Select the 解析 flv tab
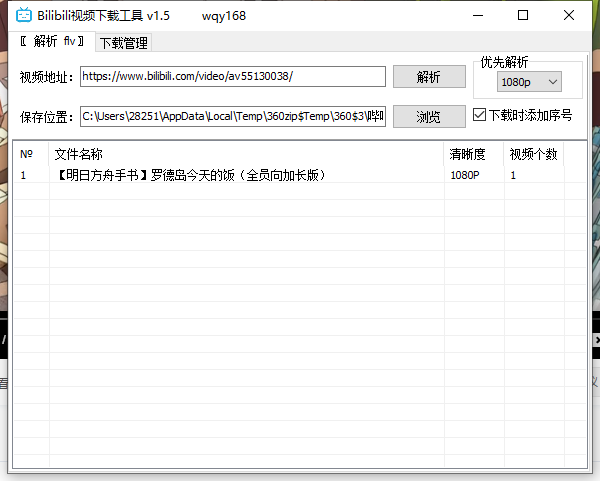Screen dimensions: 600x481 click(52, 41)
